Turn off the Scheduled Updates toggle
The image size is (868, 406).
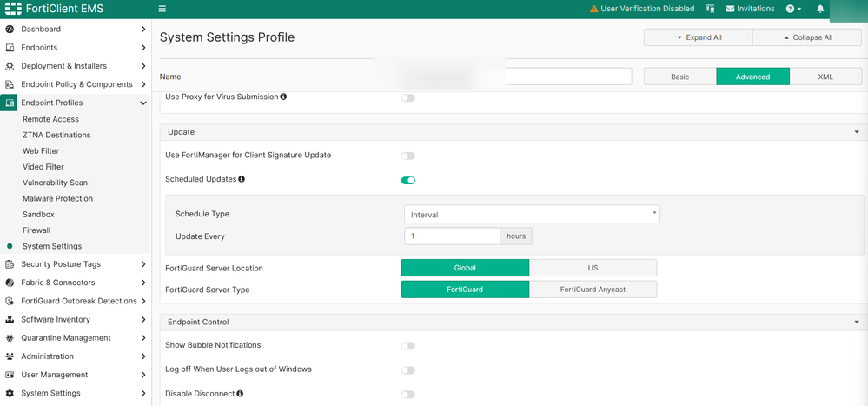point(408,181)
